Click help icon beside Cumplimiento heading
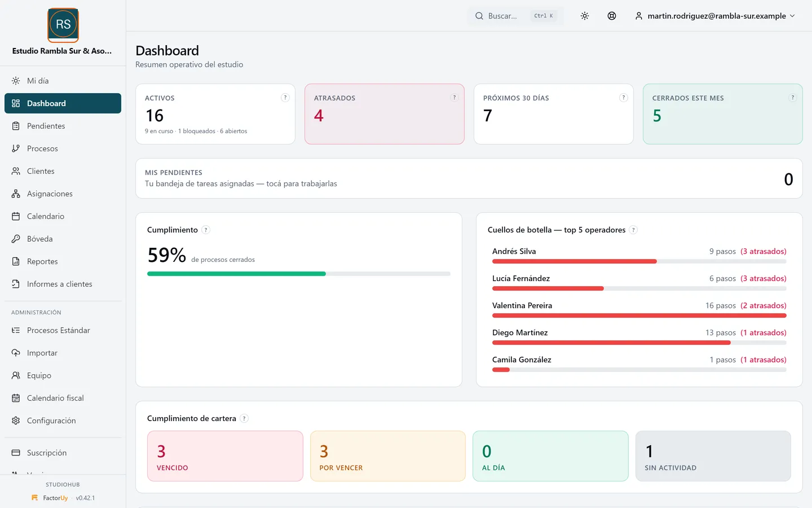812x508 pixels. (206, 230)
